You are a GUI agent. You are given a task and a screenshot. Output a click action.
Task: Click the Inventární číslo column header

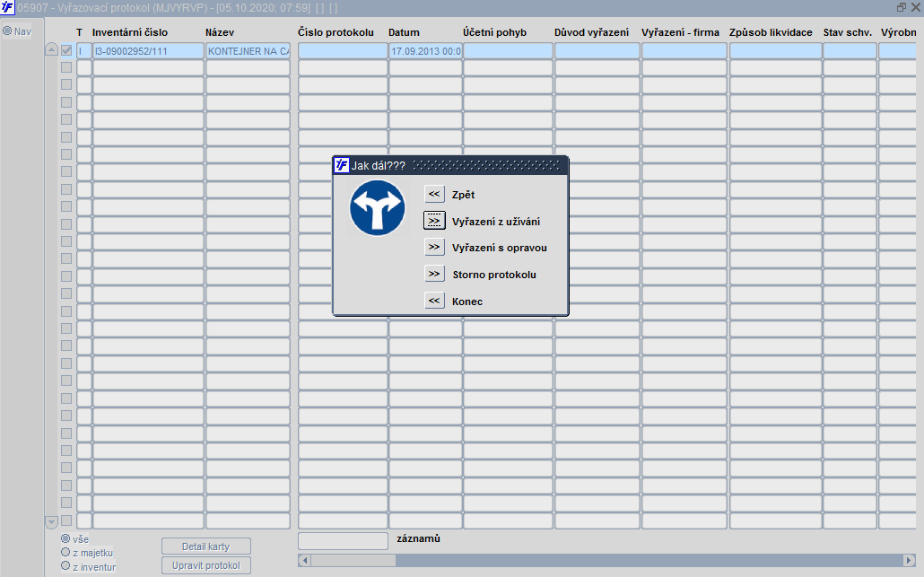tap(130, 32)
